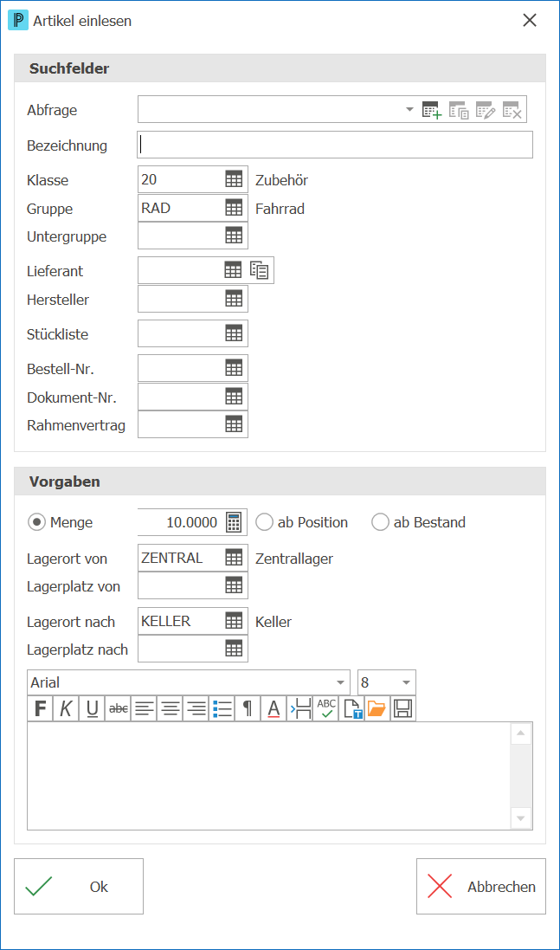The image size is (560, 950).
Task: Add a new query next to Abfrage
Action: (432, 110)
